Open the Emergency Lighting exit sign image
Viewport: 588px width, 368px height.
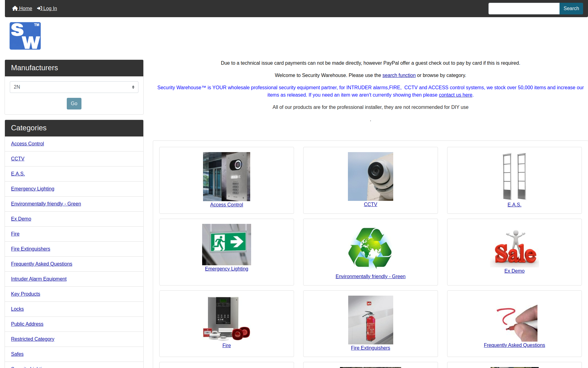click(227, 244)
